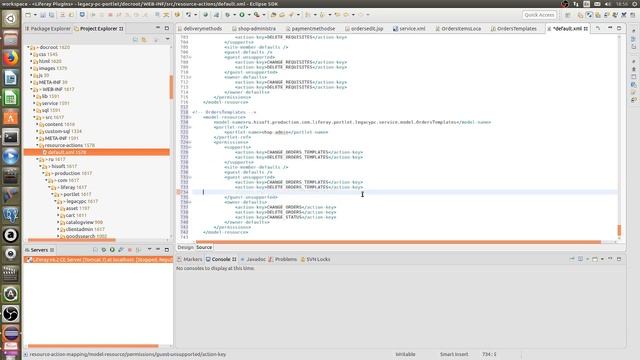Switch to the Package Explorer tab
Screen dimensions: 640x360
[48, 29]
